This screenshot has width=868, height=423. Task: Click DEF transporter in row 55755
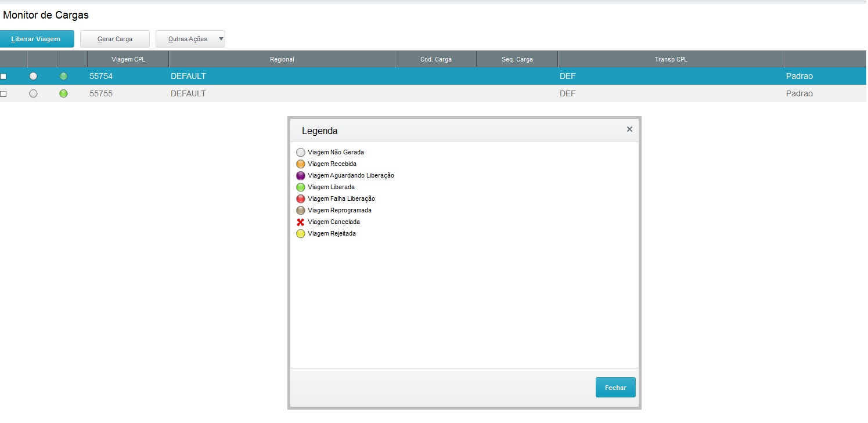(x=568, y=93)
